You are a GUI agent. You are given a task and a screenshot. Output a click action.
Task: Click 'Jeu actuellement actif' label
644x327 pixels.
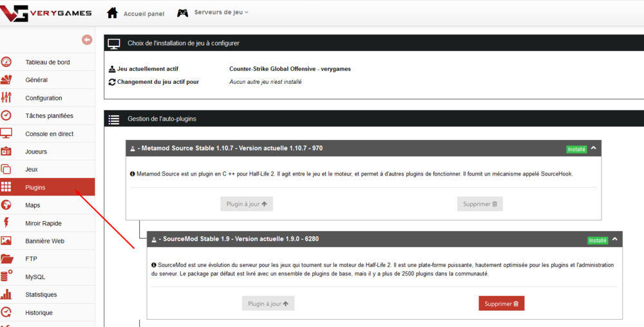pyautogui.click(x=148, y=69)
